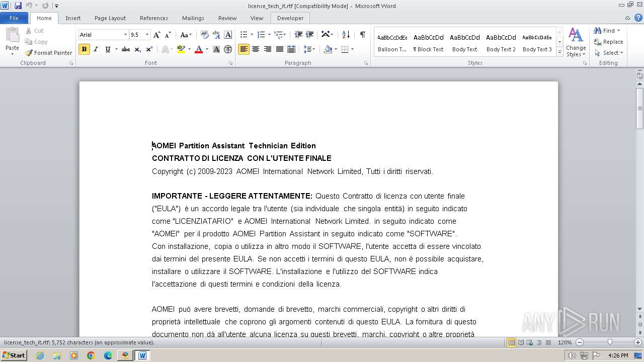Open the font size dropdown (9.5)
Image resolution: width=644 pixels, height=362 pixels.
click(x=147, y=35)
